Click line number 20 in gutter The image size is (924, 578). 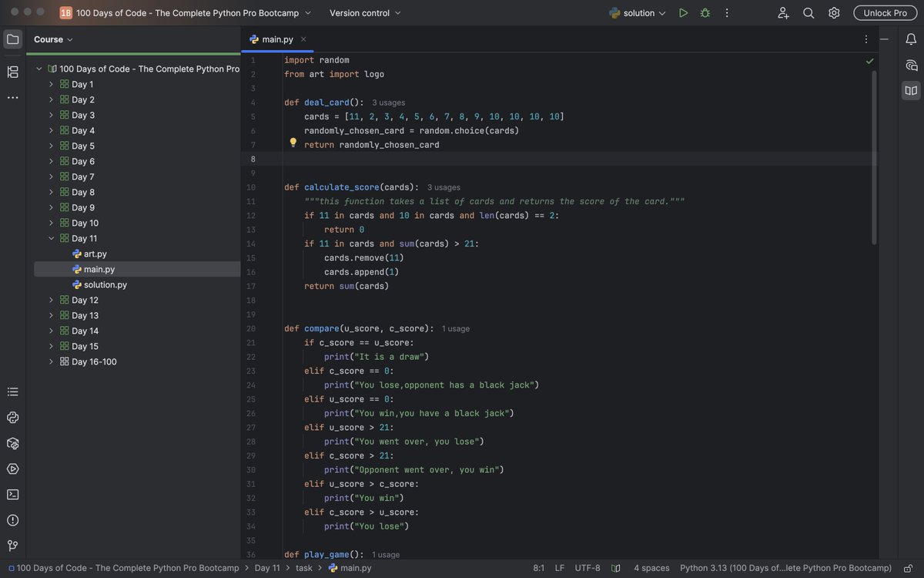point(251,328)
